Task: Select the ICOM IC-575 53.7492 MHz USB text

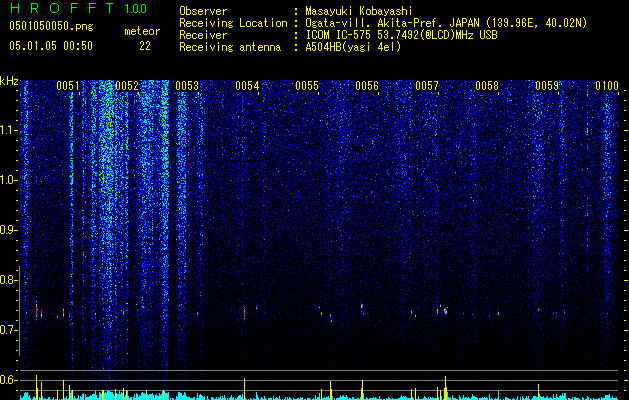Action: coord(401,35)
